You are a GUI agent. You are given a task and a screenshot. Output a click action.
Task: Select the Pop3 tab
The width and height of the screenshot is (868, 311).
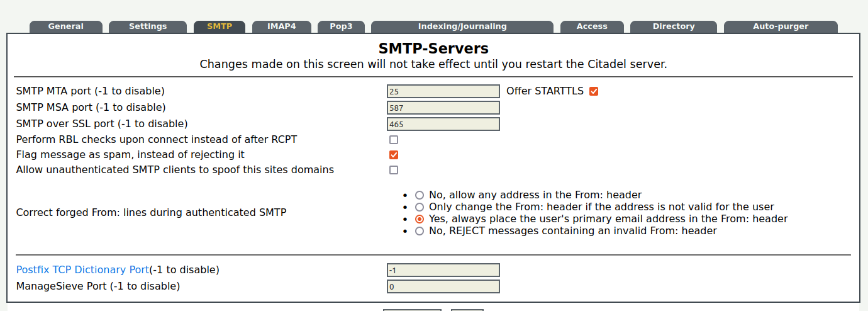click(x=341, y=26)
